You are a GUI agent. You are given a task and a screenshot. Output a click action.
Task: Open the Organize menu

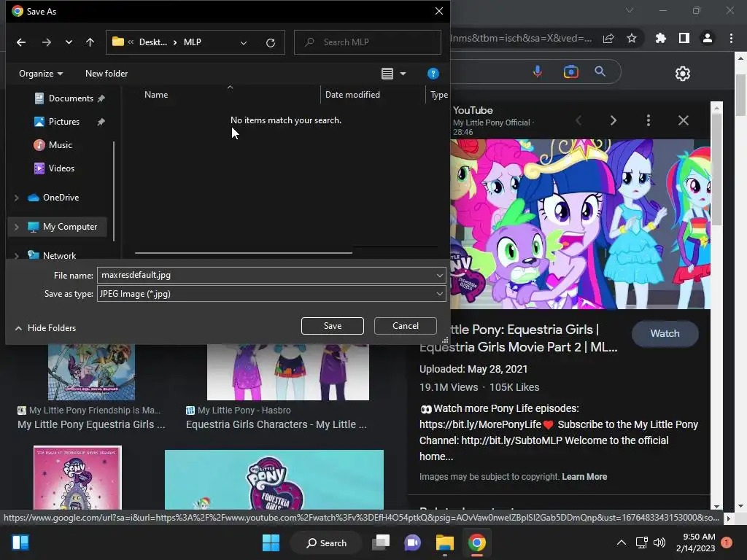[x=41, y=74]
